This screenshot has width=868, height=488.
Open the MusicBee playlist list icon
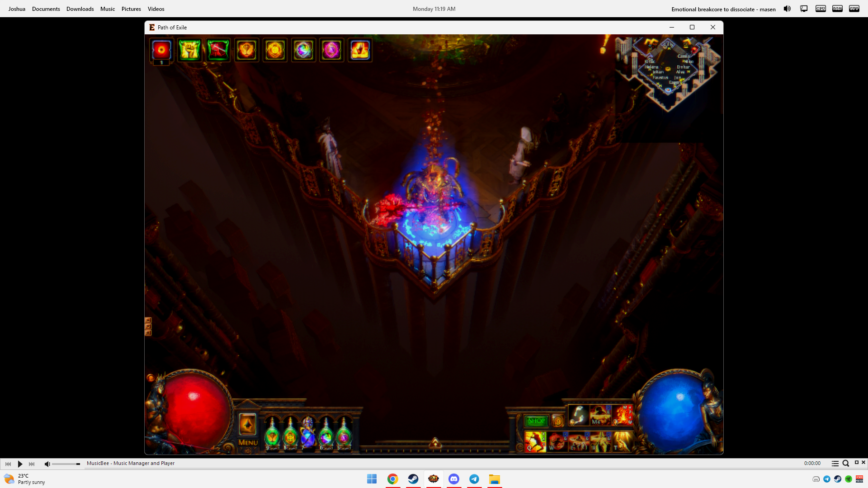835,463
